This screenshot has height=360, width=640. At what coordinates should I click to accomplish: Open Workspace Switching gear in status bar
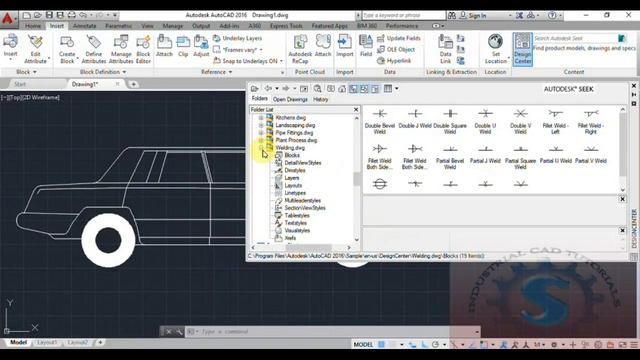(554, 344)
